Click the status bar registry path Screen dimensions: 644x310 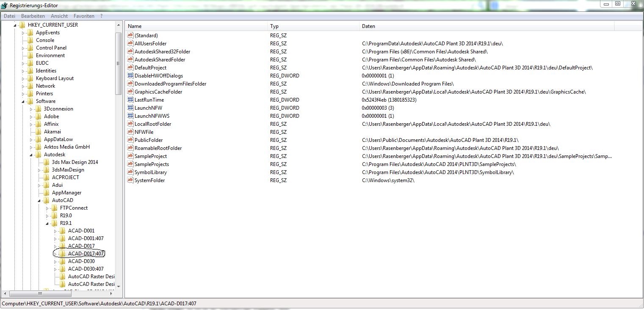coord(99,304)
